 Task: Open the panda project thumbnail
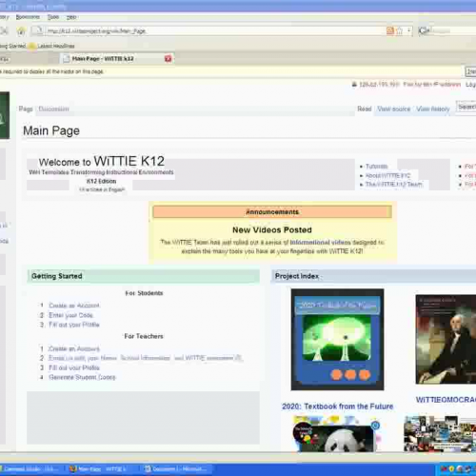point(336,434)
